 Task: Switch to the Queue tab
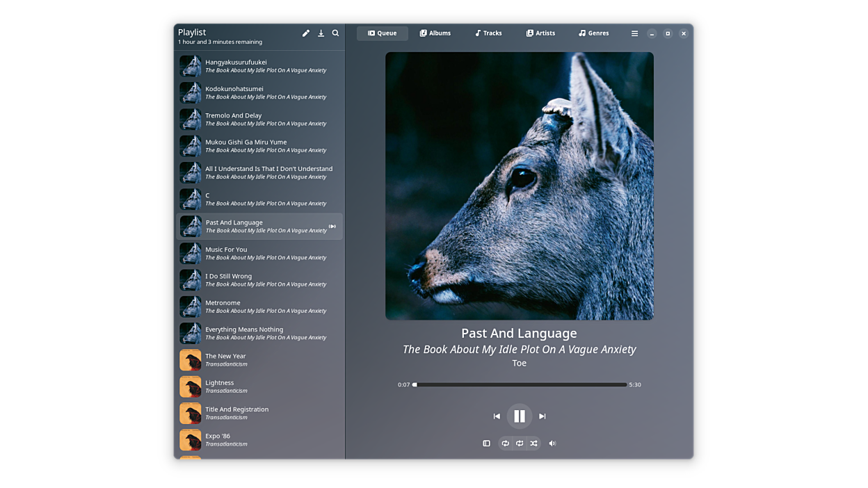click(x=383, y=33)
